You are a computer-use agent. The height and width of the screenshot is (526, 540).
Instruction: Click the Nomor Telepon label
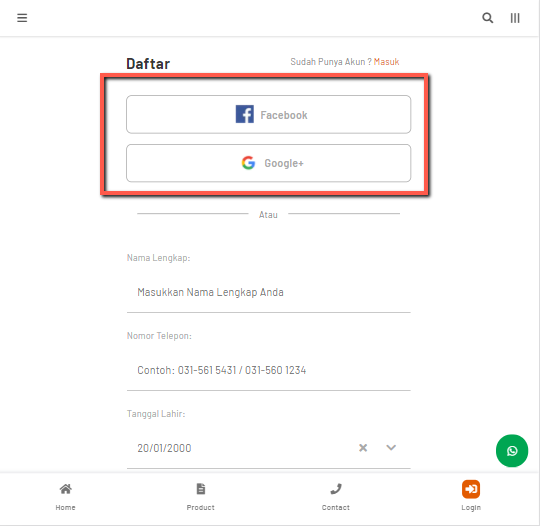[x=159, y=336]
